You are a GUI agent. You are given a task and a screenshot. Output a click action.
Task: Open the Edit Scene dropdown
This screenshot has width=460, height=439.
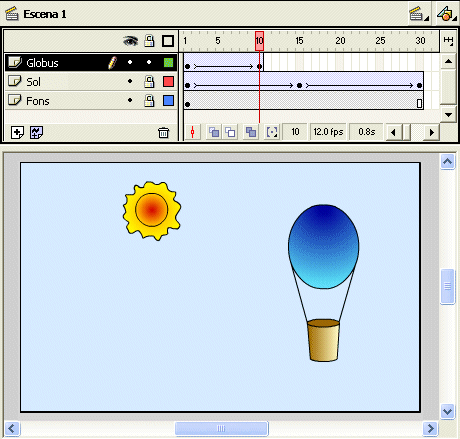[x=419, y=14]
